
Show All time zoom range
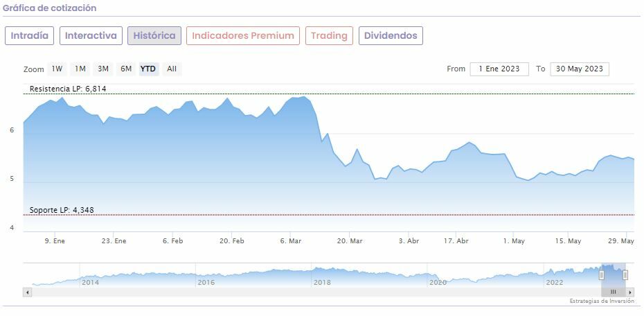pos(172,69)
